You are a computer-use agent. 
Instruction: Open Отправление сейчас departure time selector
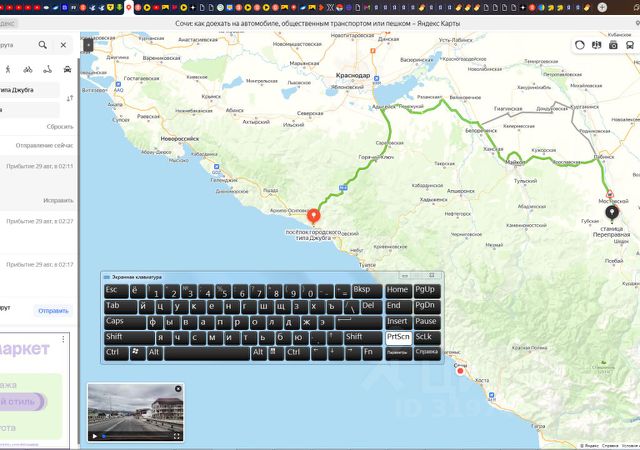click(x=44, y=145)
